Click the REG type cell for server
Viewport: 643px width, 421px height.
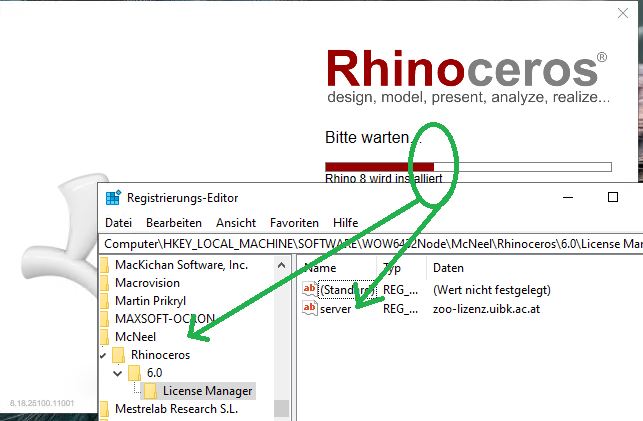tap(400, 309)
